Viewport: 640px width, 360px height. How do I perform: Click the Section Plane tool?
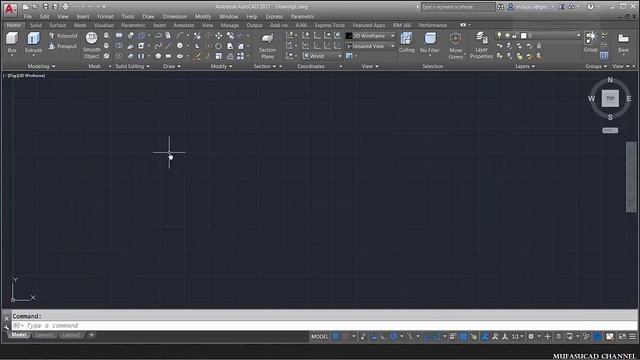click(x=267, y=46)
